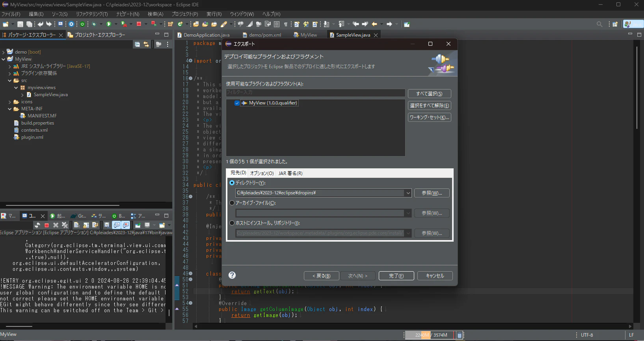Image resolution: width=644 pixels, height=341 pixels.
Task: Click the フィルター入力 filter text field
Action: pyautogui.click(x=315, y=93)
